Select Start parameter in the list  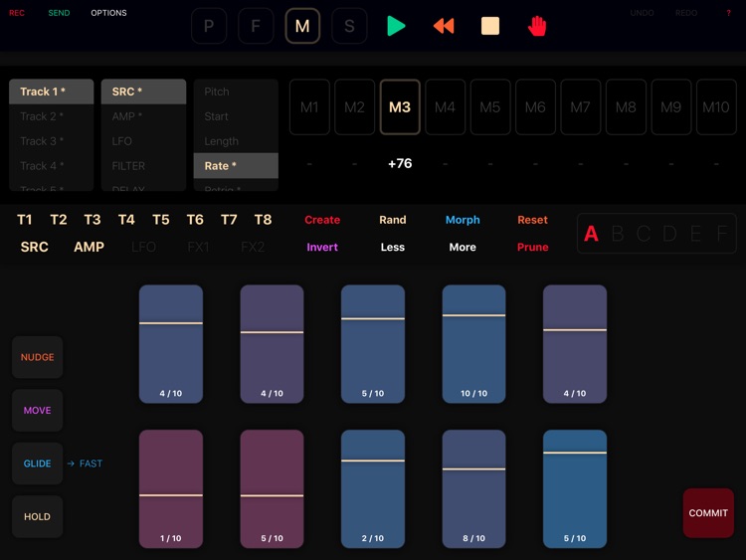click(x=236, y=116)
